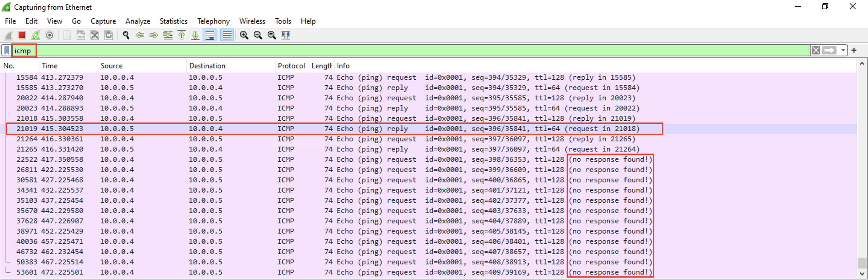Open the capture options gear
The image size is (868, 280).
[49, 35]
